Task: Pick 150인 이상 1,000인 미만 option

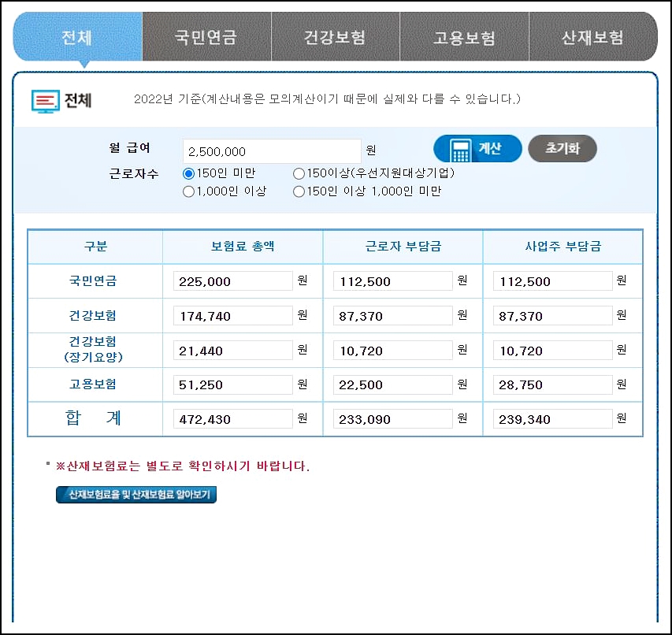Action: click(x=299, y=191)
